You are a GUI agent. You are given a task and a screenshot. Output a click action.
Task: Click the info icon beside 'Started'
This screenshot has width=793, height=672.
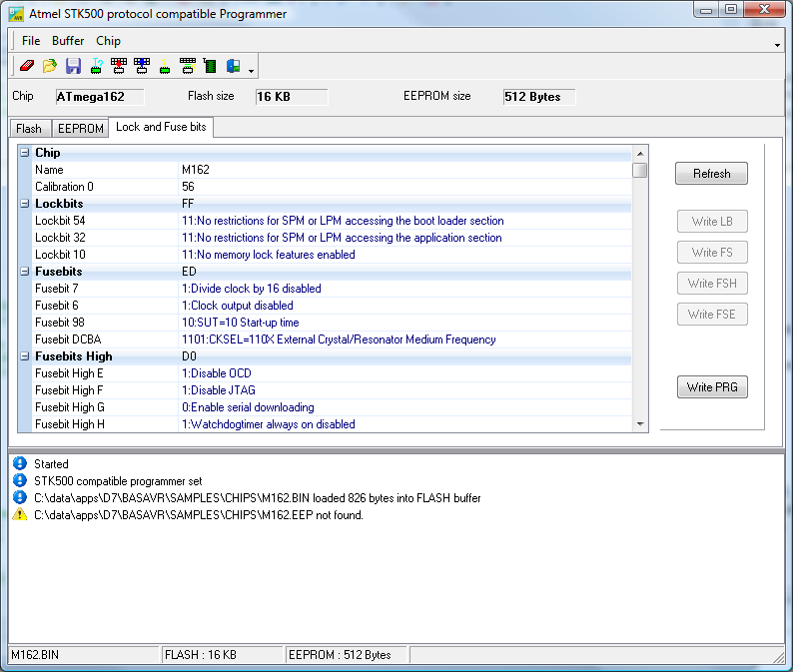tap(20, 463)
